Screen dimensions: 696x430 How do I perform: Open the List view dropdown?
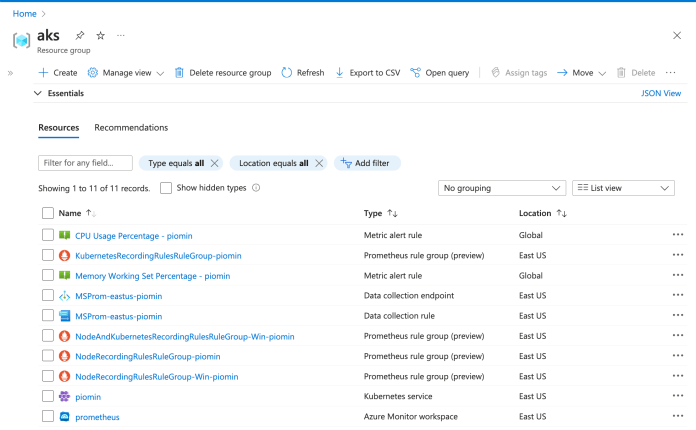[x=623, y=188]
